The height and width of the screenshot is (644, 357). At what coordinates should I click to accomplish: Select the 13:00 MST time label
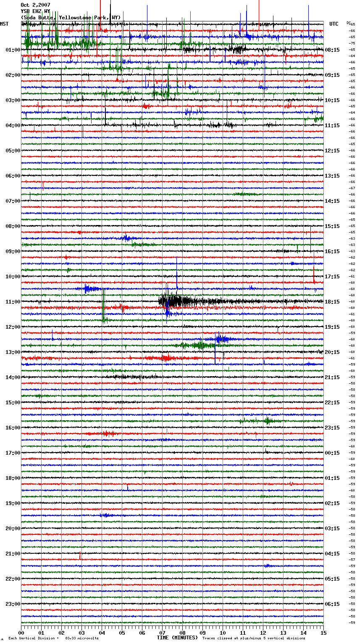[x=13, y=352]
